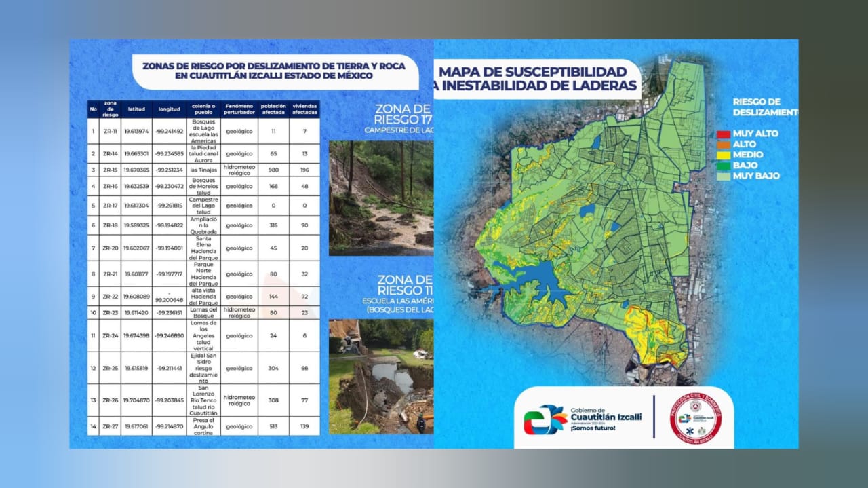The height and width of the screenshot is (488, 868).
Task: Click the green BAJO legend swatch
Action: tap(724, 165)
